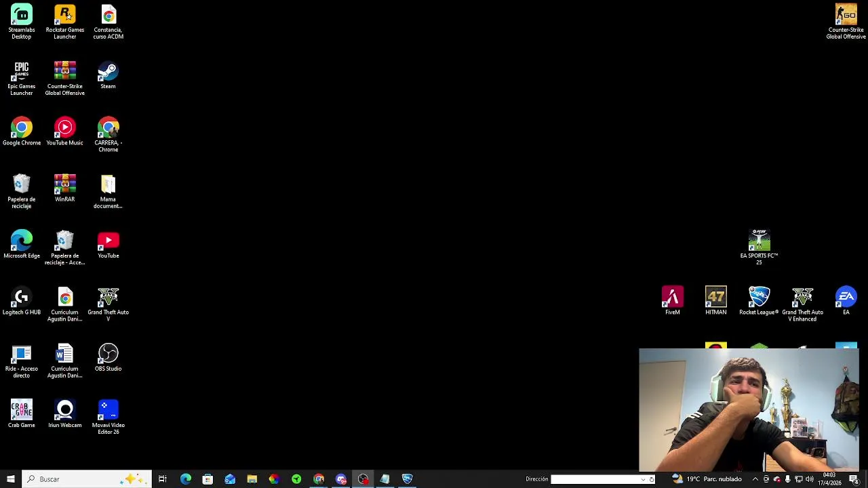Select the Curriculum Agustin Word document icon
The image size is (868, 488).
click(65, 361)
